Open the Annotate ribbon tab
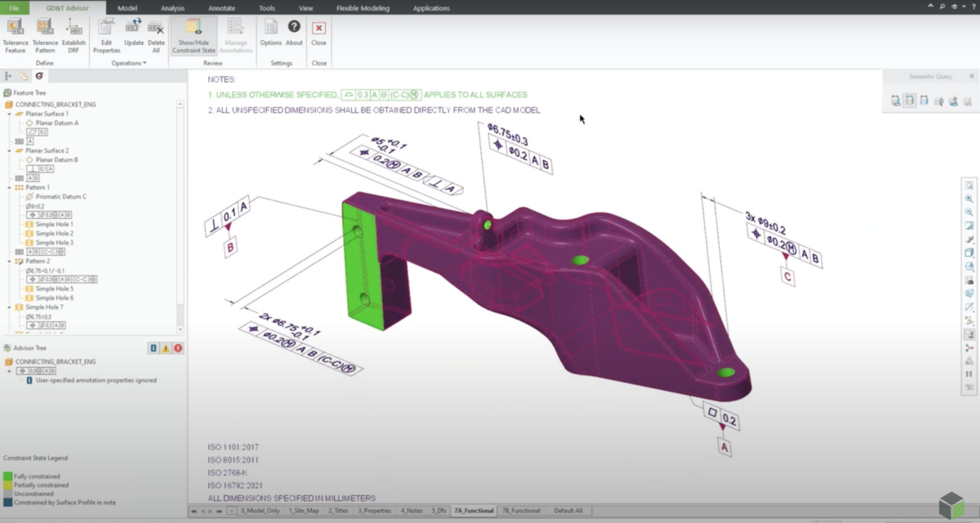 pos(221,8)
